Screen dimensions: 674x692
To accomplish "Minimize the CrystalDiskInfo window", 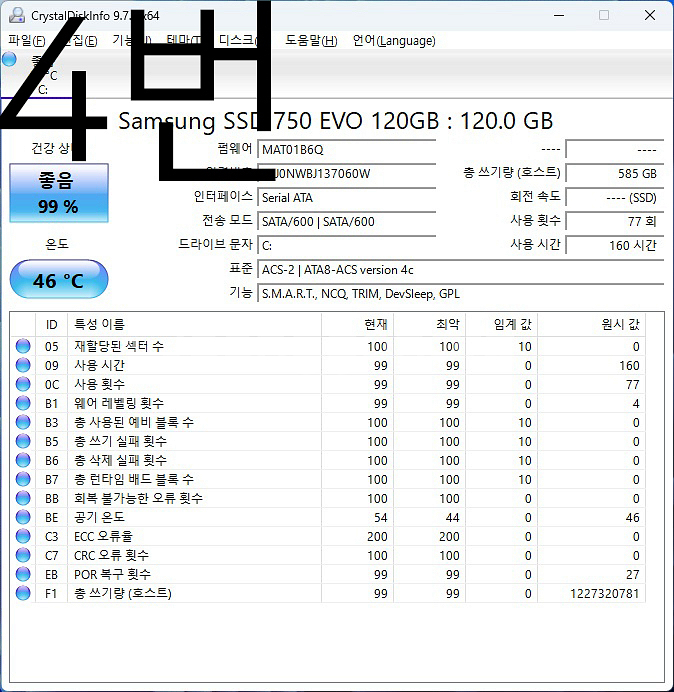I will 559,15.
